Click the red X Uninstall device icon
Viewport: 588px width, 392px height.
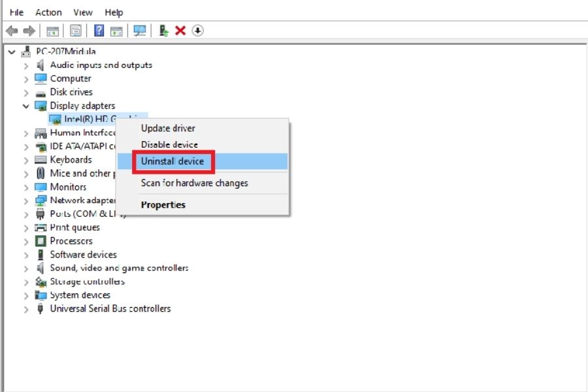(180, 31)
